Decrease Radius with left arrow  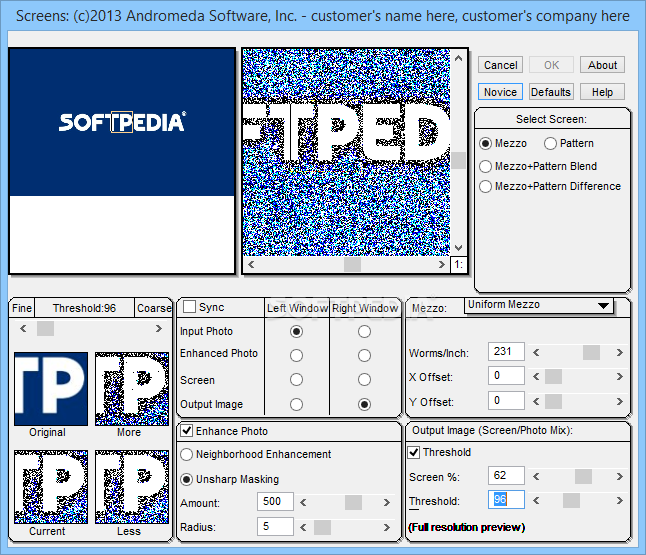pos(303,527)
